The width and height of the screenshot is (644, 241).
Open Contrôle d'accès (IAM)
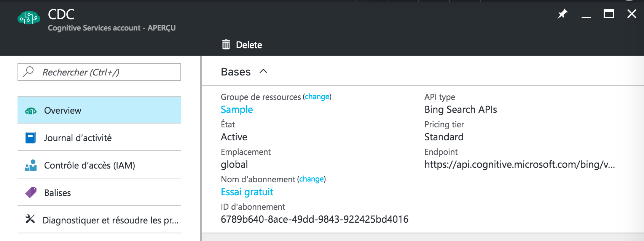(x=99, y=165)
